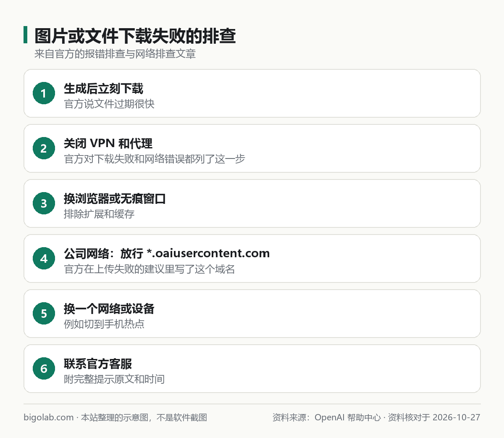Click the title 换浏览器或无痕窗口
This screenshot has height=438, width=504.
115,198
